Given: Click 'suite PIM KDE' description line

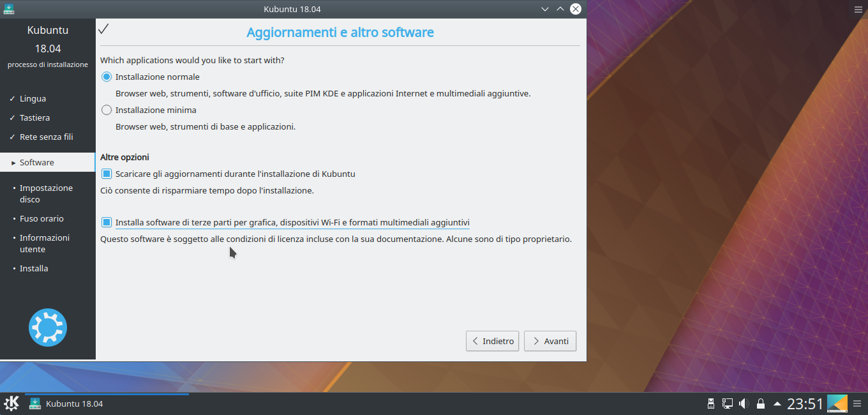Looking at the screenshot, I should (323, 93).
